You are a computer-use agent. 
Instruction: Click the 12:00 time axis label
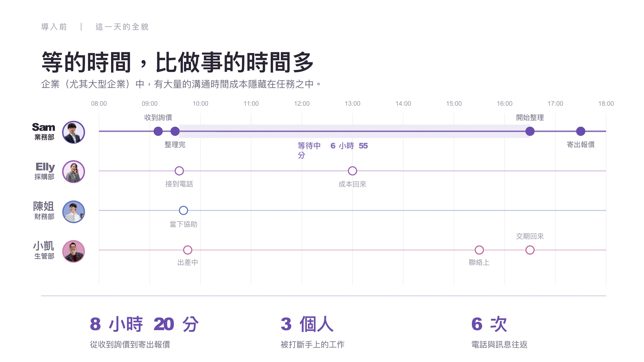point(302,104)
